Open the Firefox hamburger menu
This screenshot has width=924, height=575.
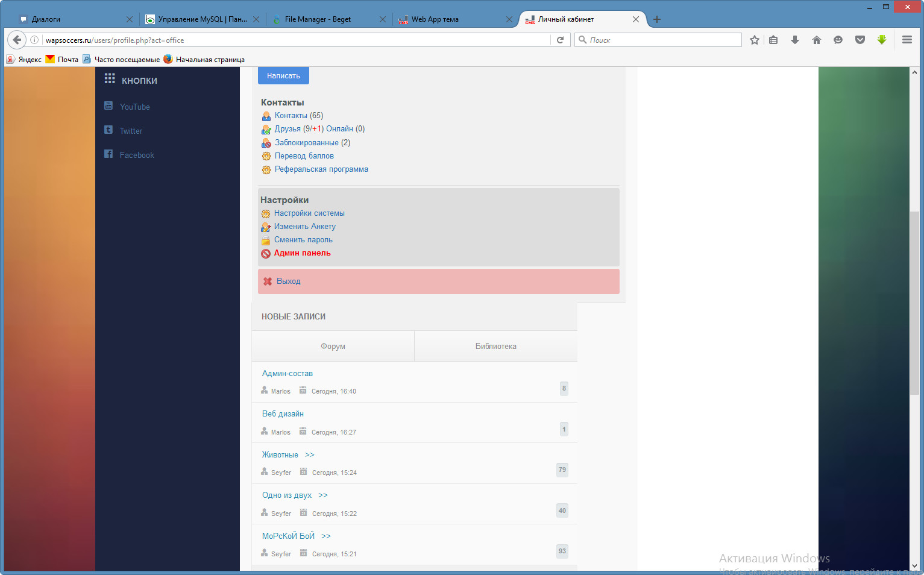tap(907, 40)
